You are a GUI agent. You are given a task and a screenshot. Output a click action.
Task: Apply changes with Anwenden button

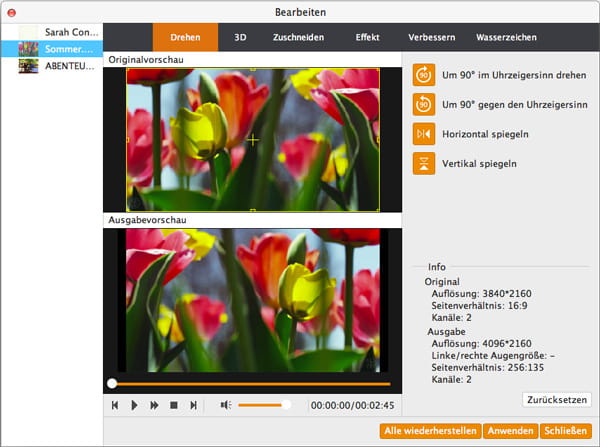[510, 431]
